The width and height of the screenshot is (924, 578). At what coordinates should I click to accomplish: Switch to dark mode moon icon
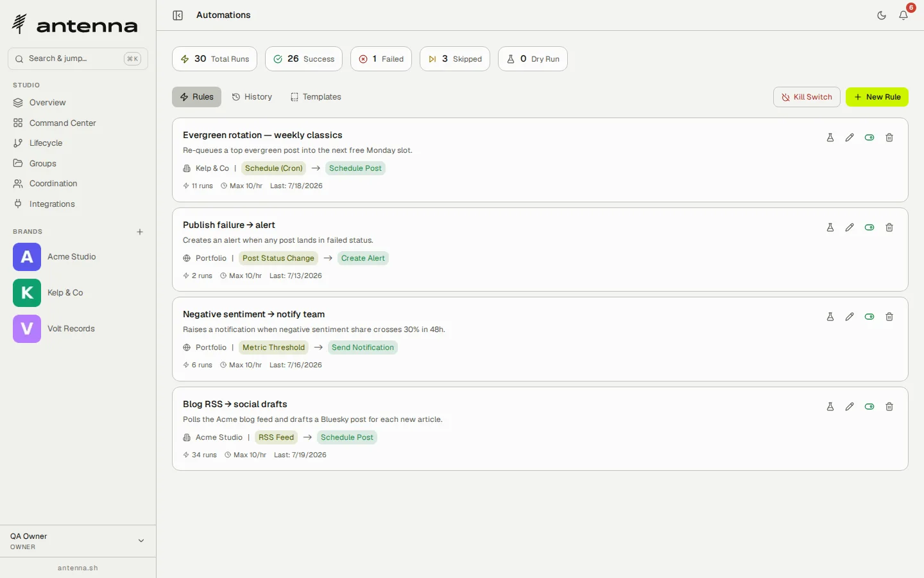click(x=882, y=15)
